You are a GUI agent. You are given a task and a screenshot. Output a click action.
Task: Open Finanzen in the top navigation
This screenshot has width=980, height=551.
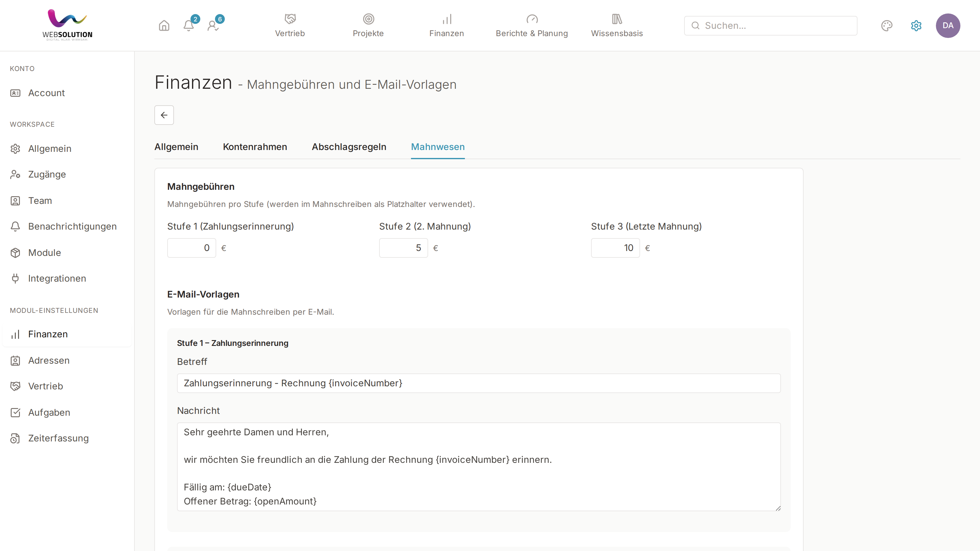click(447, 25)
